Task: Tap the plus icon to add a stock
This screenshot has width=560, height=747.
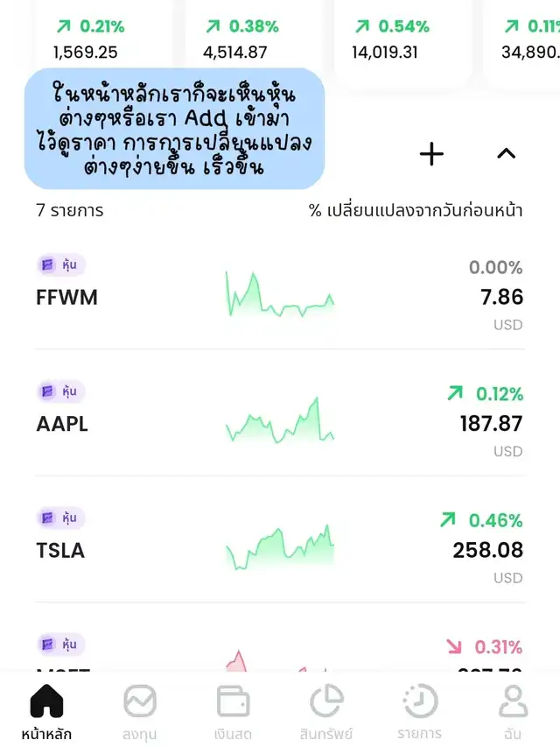Action: click(431, 155)
